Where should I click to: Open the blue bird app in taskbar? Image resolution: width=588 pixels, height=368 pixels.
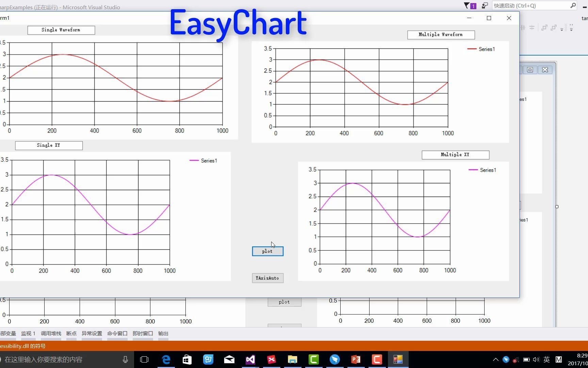pos(335,359)
